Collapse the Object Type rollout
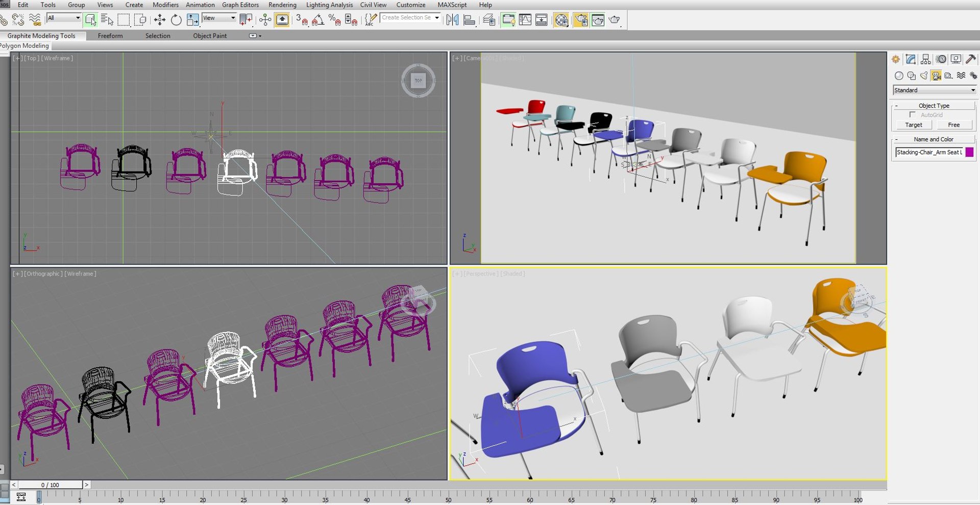 pyautogui.click(x=934, y=106)
